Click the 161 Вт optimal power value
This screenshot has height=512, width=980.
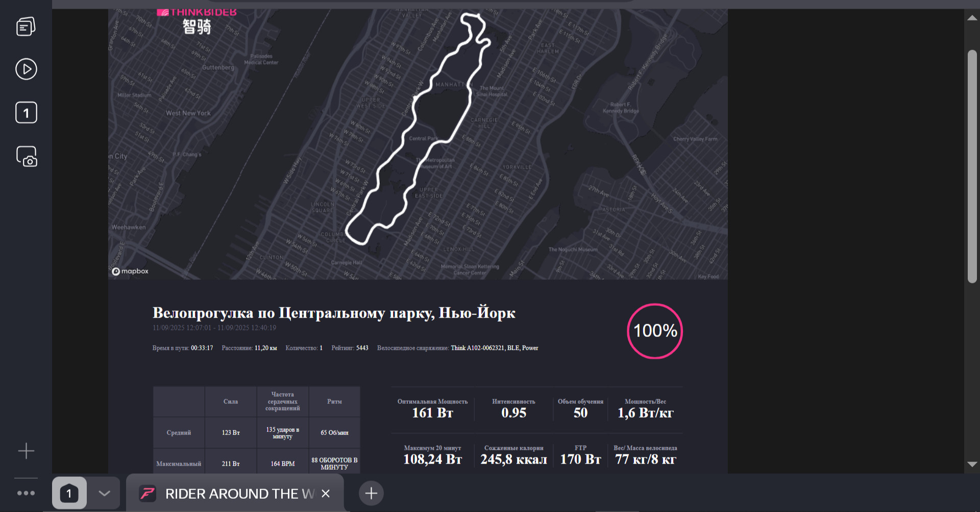click(432, 413)
